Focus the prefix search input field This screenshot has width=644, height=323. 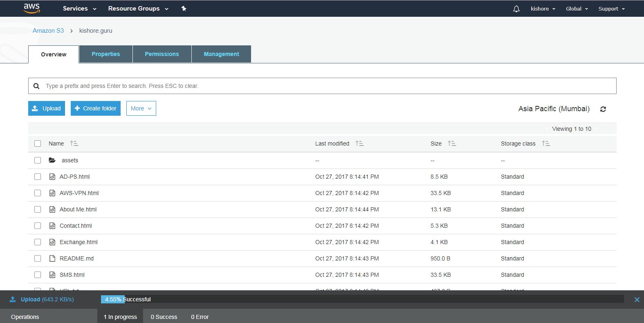click(x=327, y=86)
